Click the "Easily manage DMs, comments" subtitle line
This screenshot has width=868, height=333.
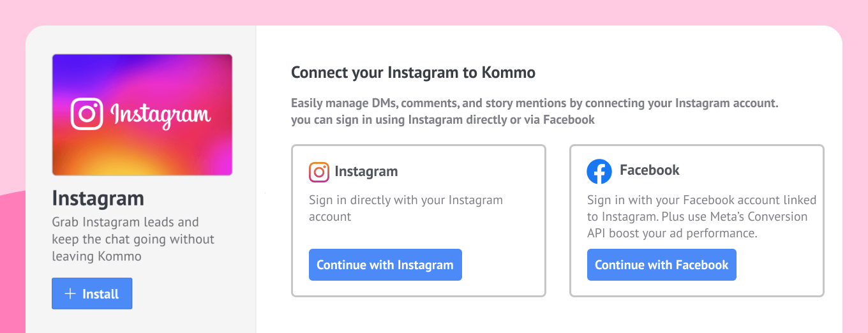pyautogui.click(x=534, y=103)
